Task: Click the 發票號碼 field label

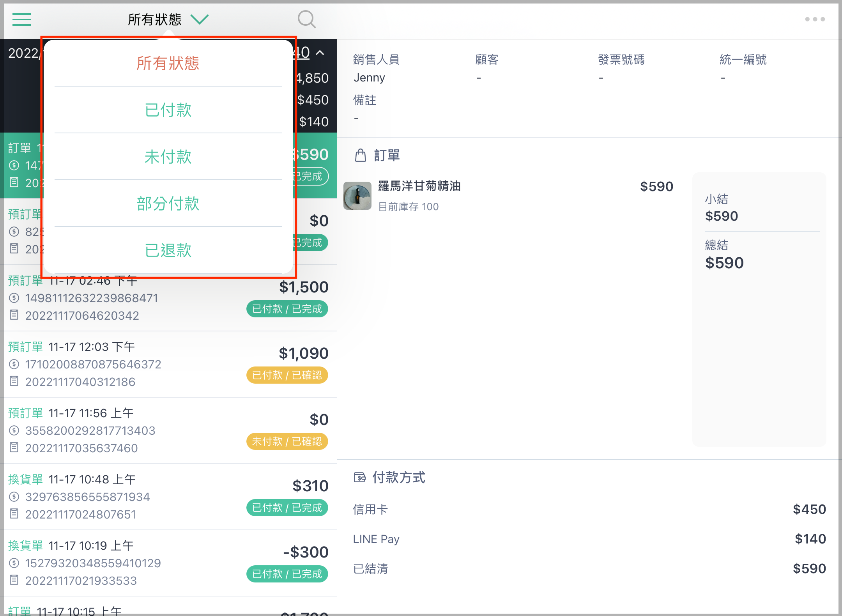Action: coord(621,60)
